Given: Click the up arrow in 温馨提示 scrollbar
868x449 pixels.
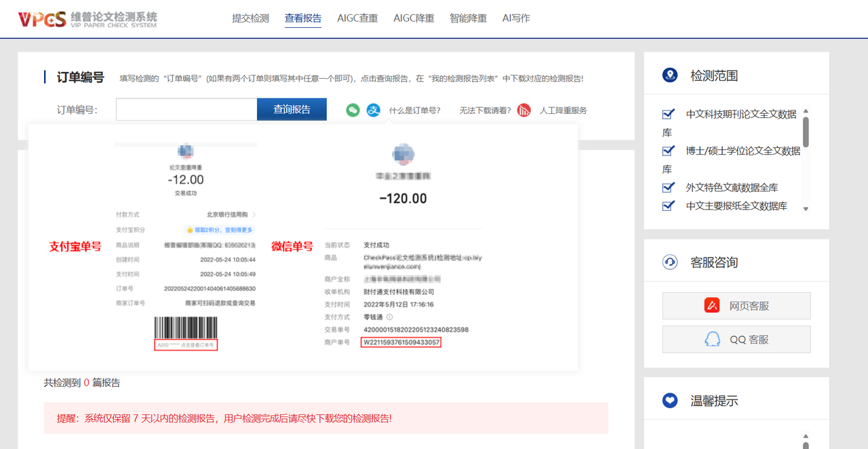Looking at the screenshot, I should 806,437.
